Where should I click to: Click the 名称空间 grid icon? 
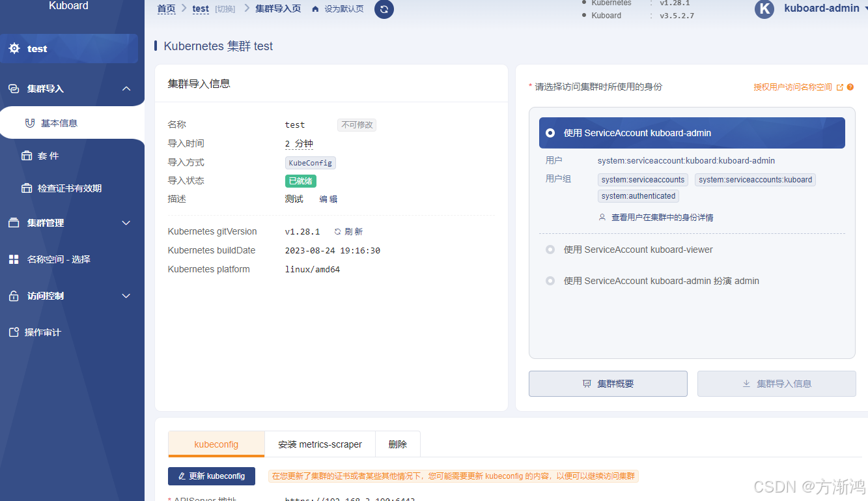(x=14, y=259)
